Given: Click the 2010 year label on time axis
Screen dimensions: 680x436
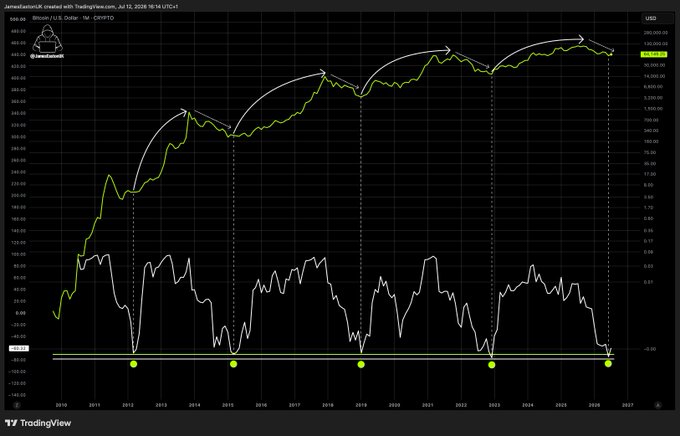Looking at the screenshot, I should coord(61,405).
